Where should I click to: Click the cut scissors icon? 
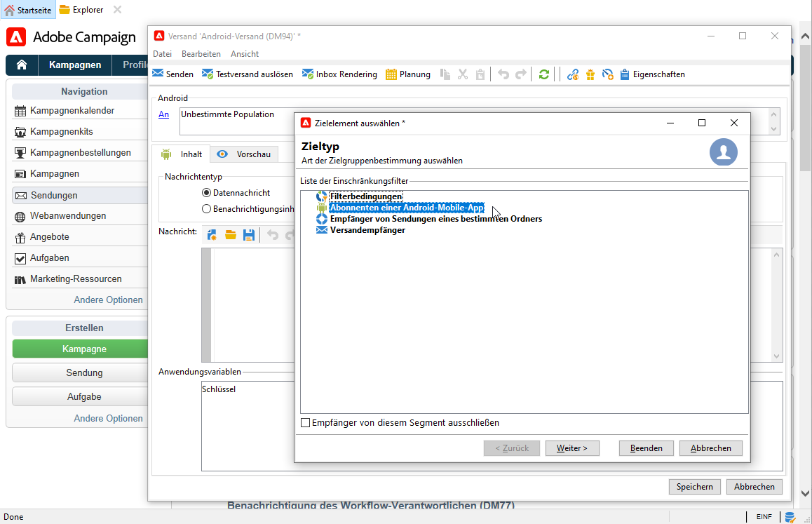point(463,74)
